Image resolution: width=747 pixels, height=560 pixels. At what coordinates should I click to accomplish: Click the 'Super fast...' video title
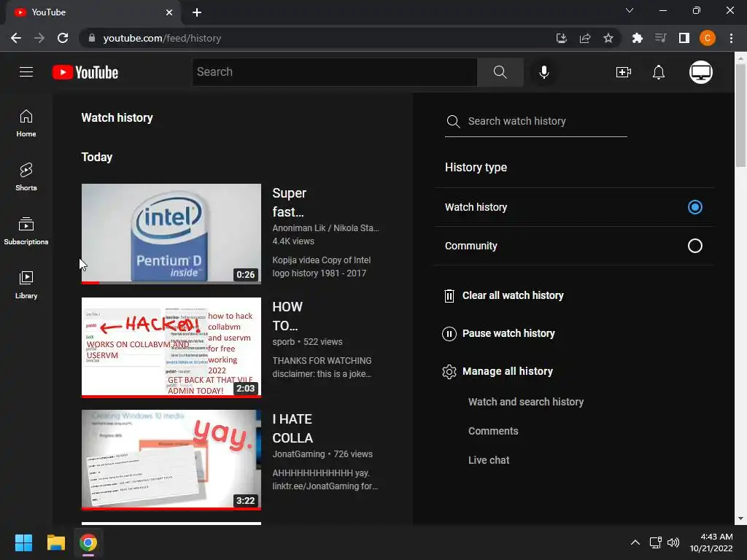pyautogui.click(x=289, y=203)
